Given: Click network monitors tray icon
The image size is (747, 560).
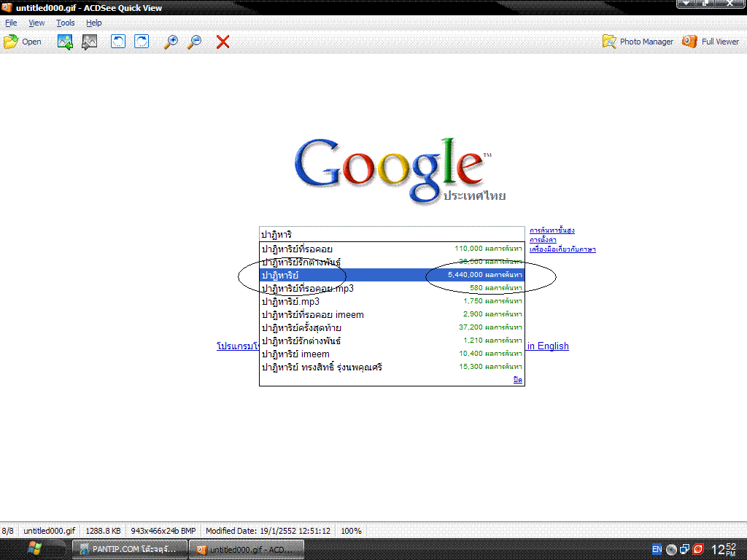Looking at the screenshot, I should pyautogui.click(x=684, y=550).
